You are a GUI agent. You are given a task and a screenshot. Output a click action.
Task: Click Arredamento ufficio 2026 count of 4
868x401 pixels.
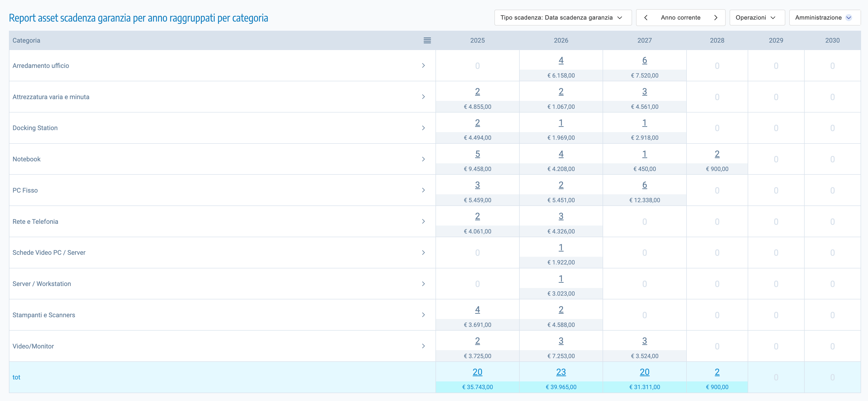click(561, 60)
